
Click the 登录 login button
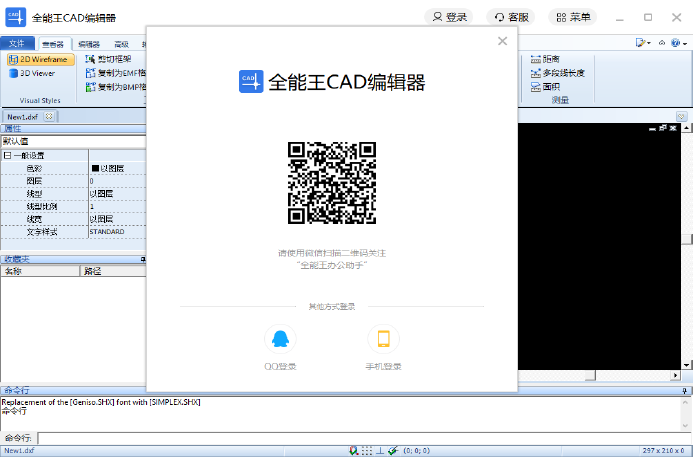pos(449,17)
